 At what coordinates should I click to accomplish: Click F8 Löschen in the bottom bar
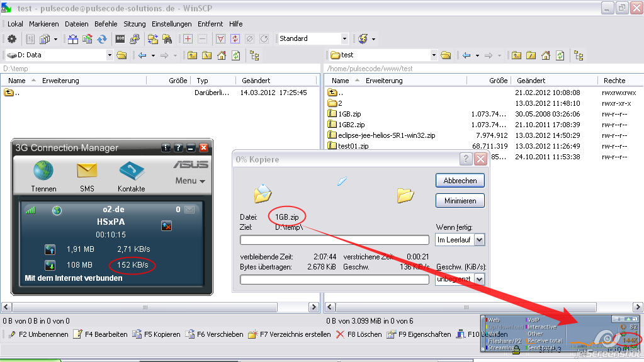pos(358,334)
